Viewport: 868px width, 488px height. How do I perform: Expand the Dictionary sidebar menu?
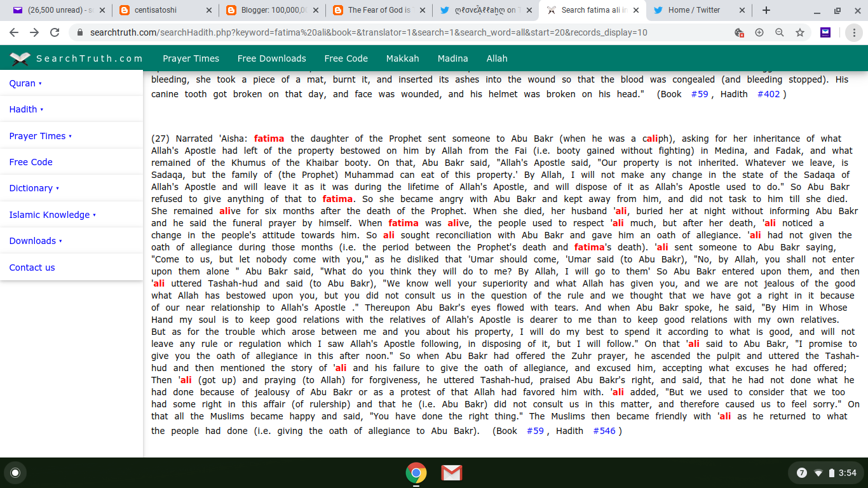34,188
